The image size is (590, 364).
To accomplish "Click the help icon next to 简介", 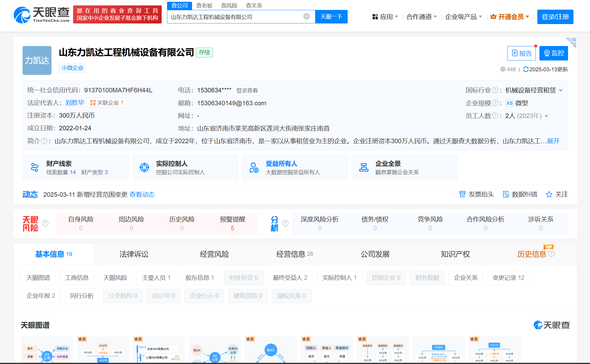I will (44, 141).
